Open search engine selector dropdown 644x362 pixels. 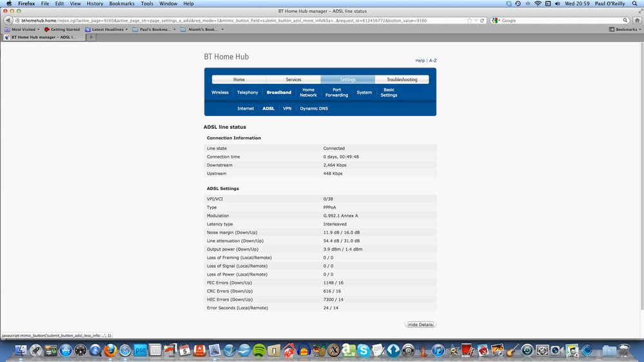(x=495, y=21)
